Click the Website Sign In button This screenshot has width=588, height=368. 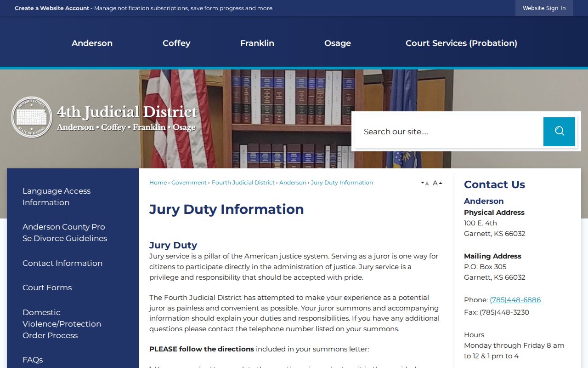(x=544, y=8)
